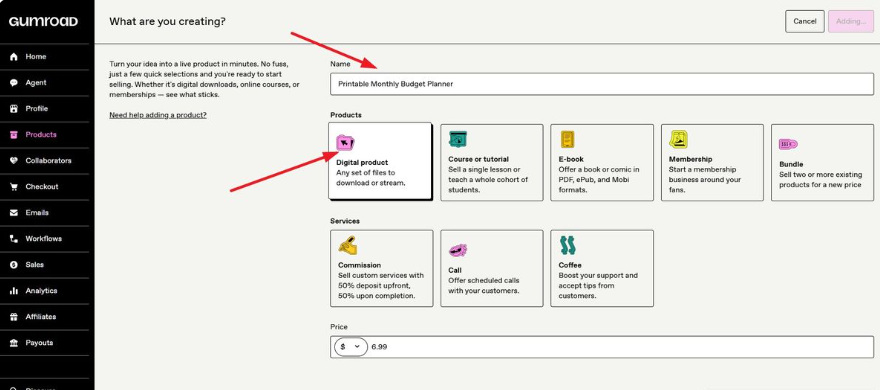Click the Price amount field

pos(620,347)
